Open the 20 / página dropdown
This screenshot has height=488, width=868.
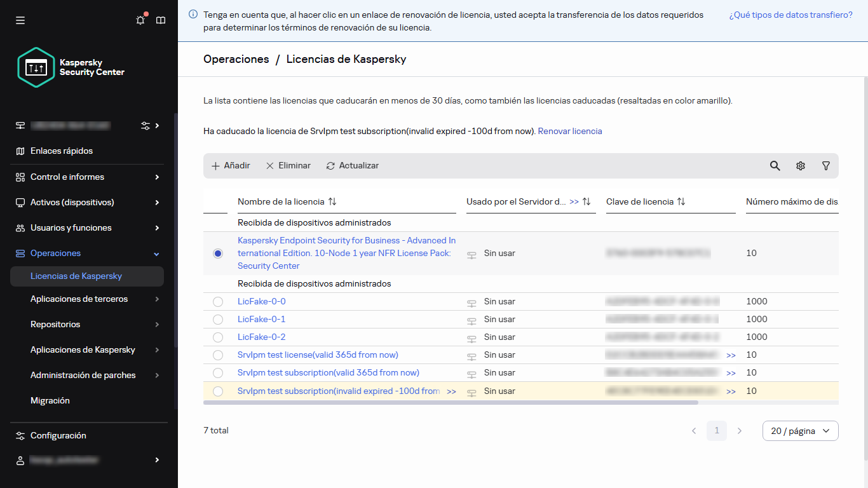click(x=800, y=431)
